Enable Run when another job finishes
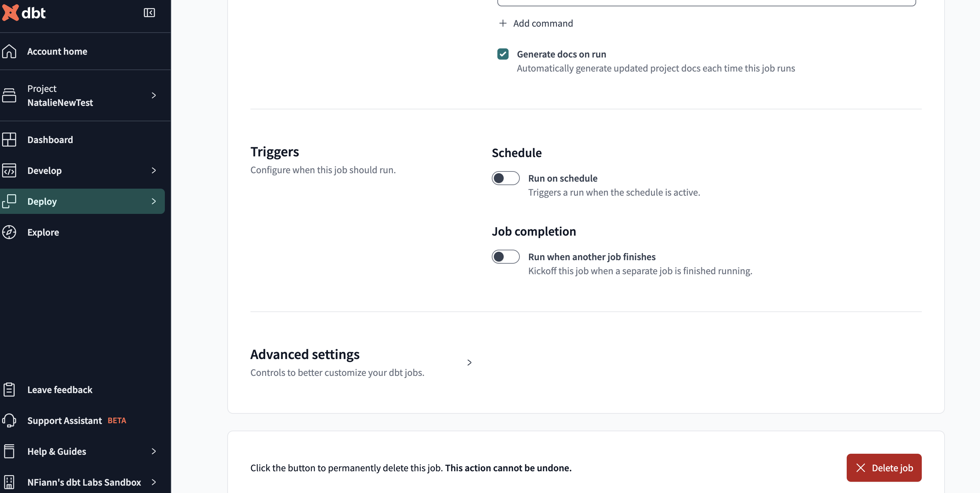This screenshot has width=980, height=493. click(506, 256)
